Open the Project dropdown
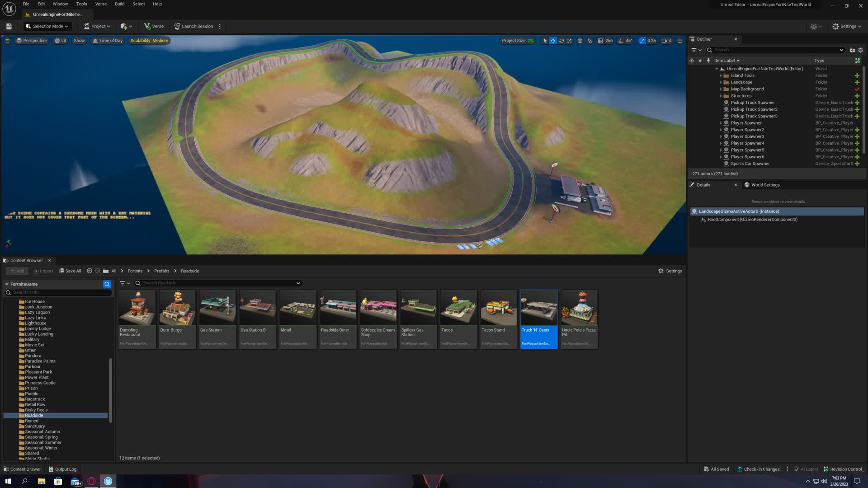This screenshot has width=868, height=488. [97, 26]
